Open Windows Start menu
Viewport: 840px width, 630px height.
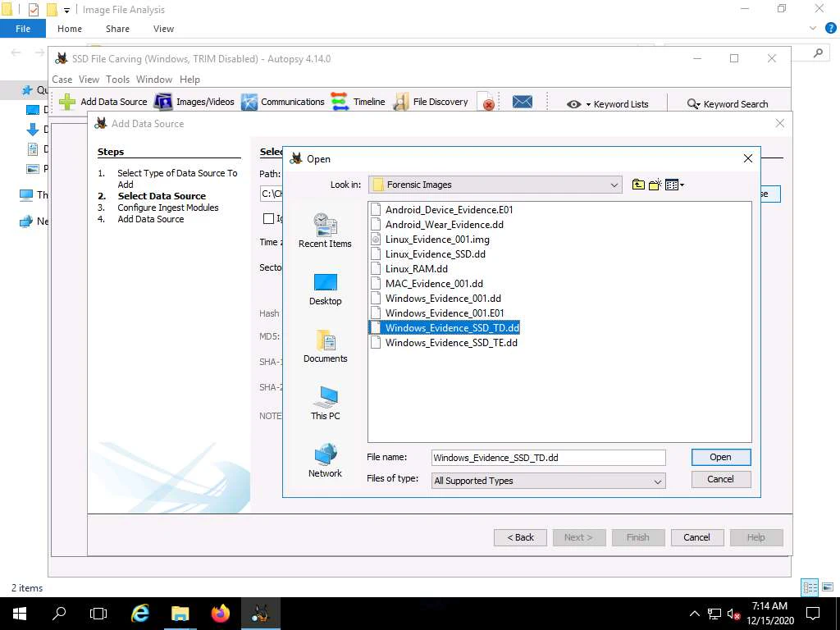pos(20,614)
